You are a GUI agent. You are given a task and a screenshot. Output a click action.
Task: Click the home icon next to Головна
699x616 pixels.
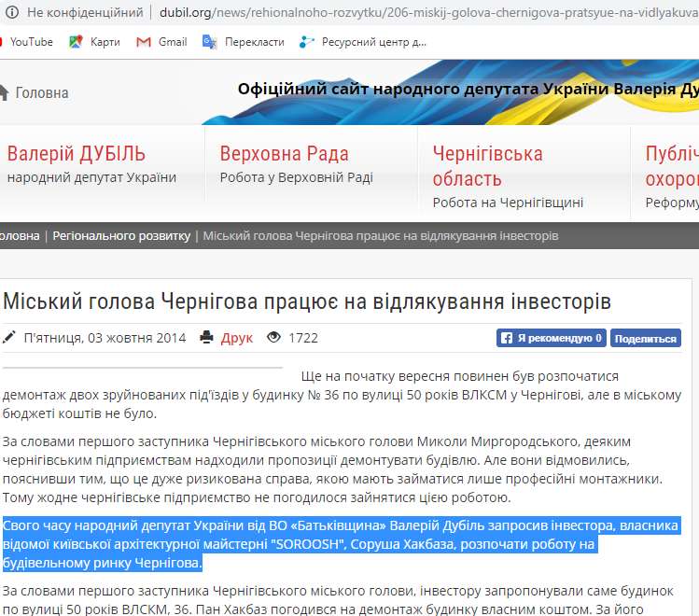tap(4, 92)
